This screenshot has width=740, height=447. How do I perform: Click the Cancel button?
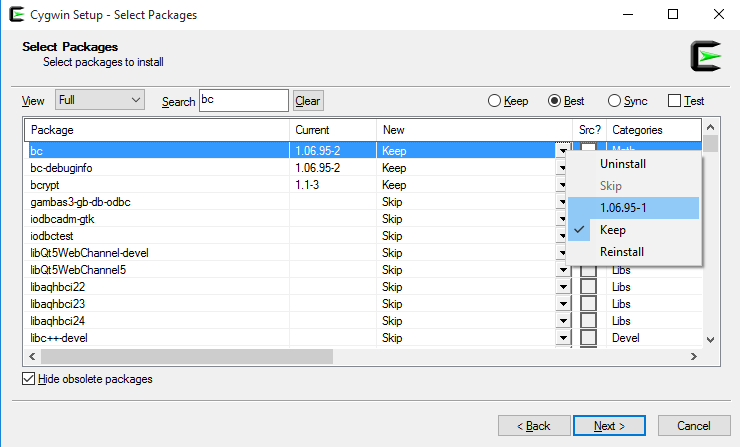pyautogui.click(x=694, y=426)
